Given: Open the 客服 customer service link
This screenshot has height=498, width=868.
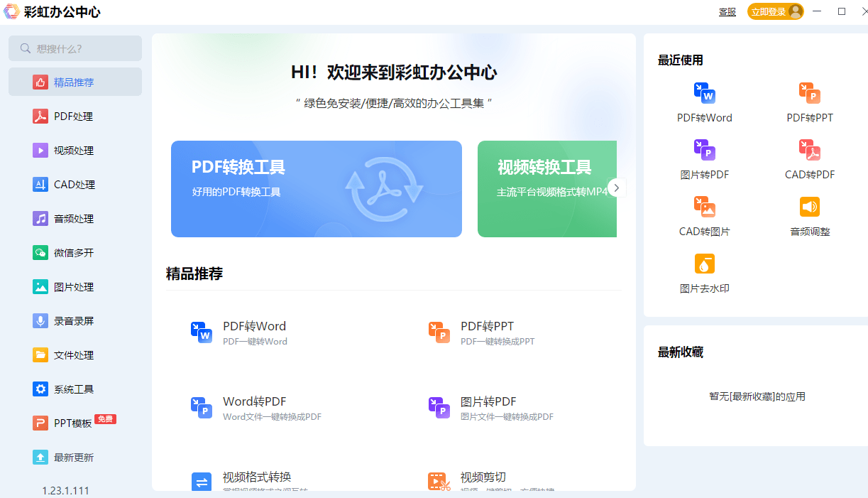Looking at the screenshot, I should pyautogui.click(x=727, y=11).
